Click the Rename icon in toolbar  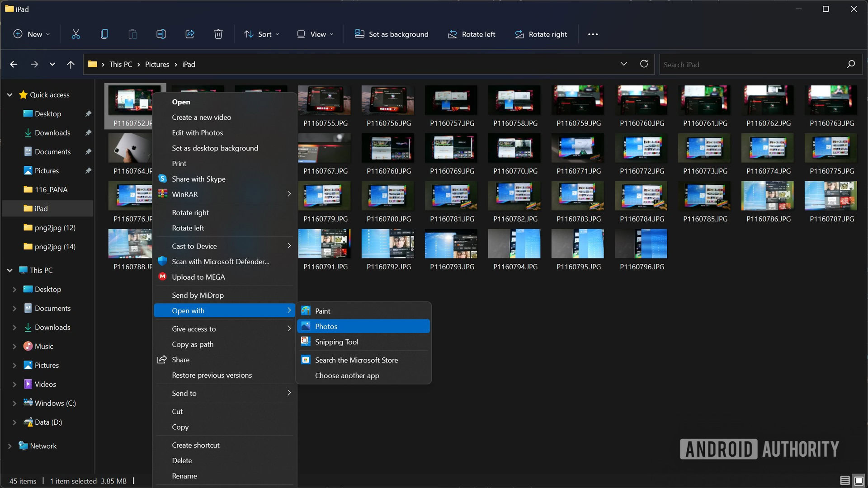161,34
